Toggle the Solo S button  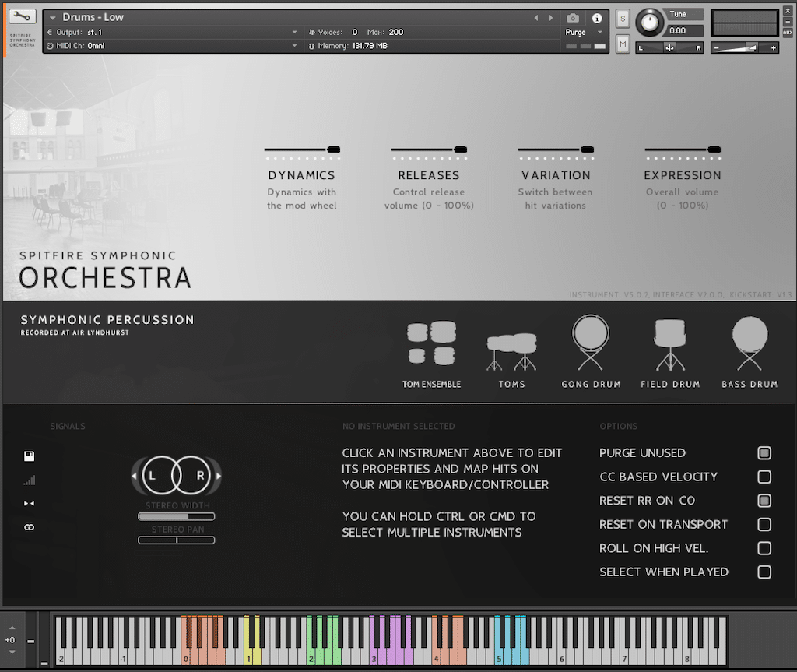pyautogui.click(x=623, y=19)
